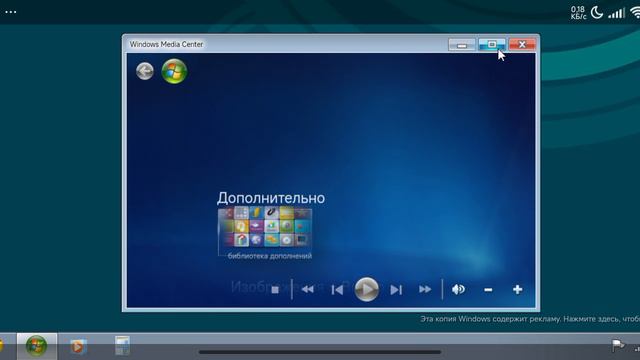Tap the cellular signal bars icon
This screenshot has height=360, width=640.
pyautogui.click(x=616, y=13)
